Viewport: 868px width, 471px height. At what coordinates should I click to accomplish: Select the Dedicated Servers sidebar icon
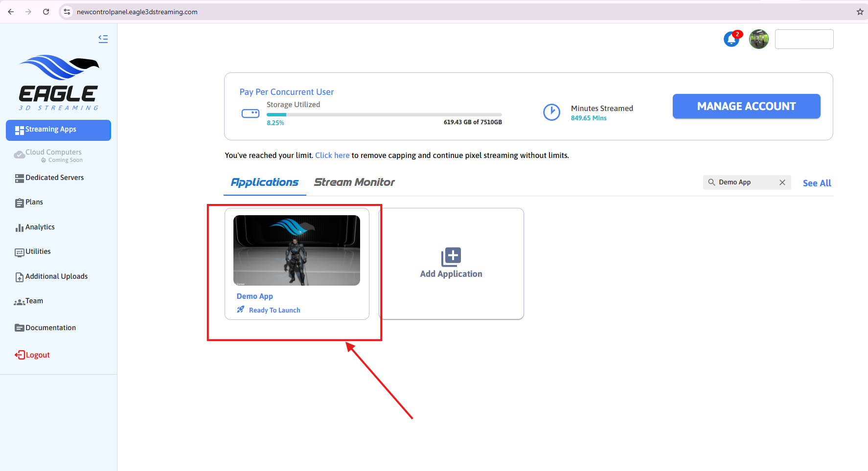(20, 178)
